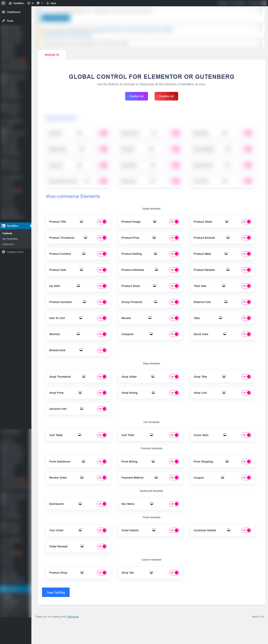The height and width of the screenshot is (644, 268).
Task: Click the Enable All button
Action: tap(136, 96)
